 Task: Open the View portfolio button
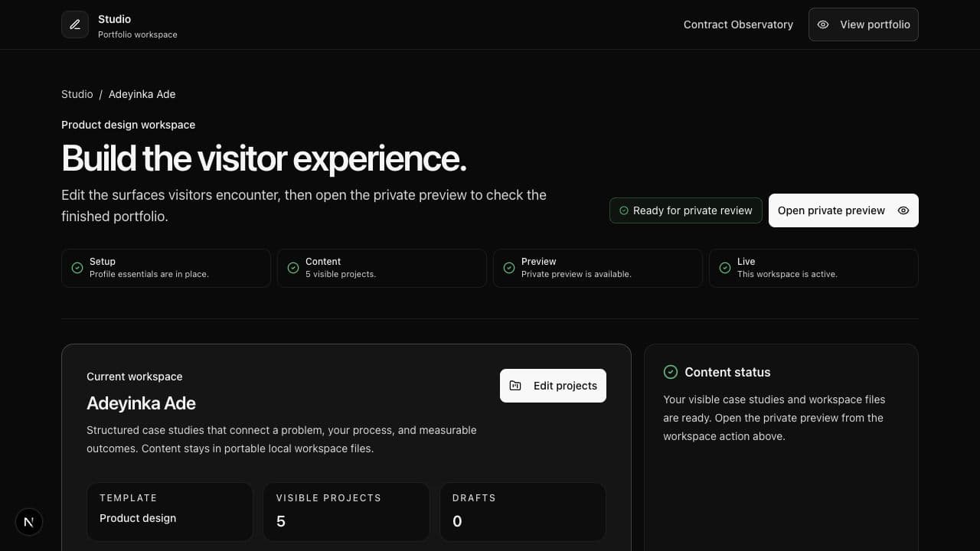click(x=864, y=24)
